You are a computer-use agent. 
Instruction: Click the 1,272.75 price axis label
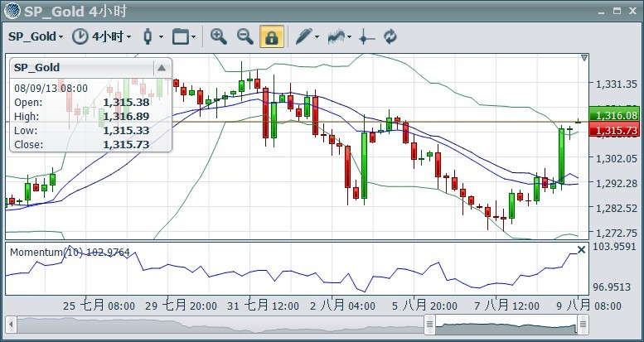[616, 234]
